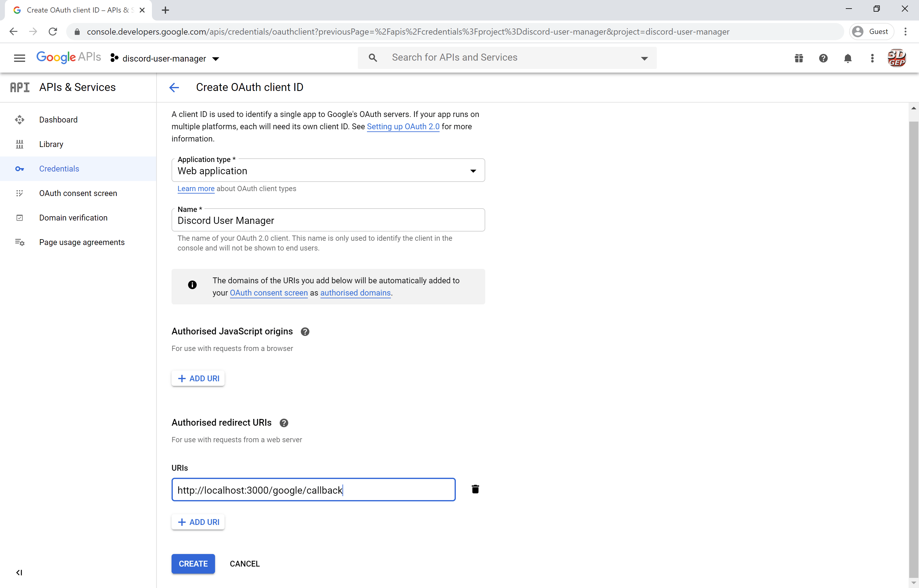Viewport: 919px width, 588px height.
Task: Click the CANCEL button to discard changes
Action: [x=244, y=563]
